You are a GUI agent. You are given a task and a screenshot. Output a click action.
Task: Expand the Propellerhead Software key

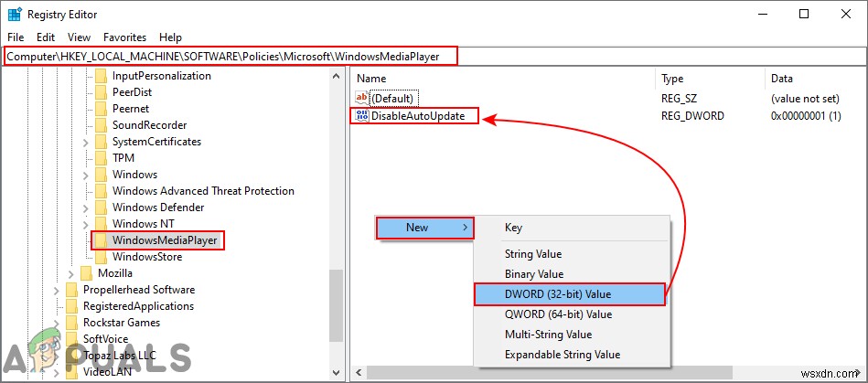(56, 290)
